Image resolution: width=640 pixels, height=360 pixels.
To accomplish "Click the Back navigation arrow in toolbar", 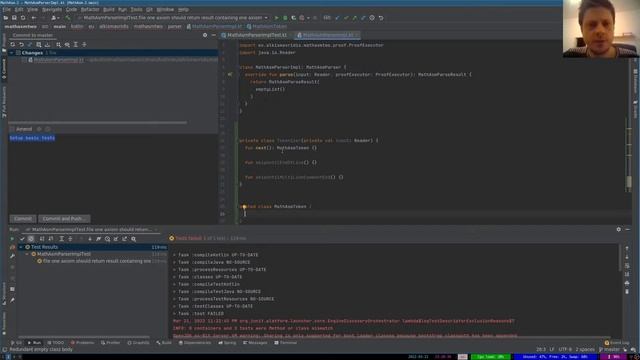I will (x=34, y=18).
